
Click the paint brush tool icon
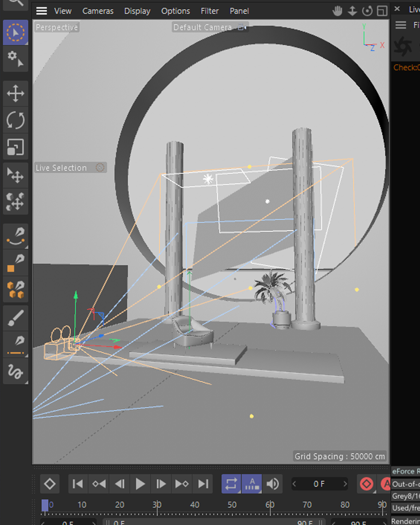(15, 318)
